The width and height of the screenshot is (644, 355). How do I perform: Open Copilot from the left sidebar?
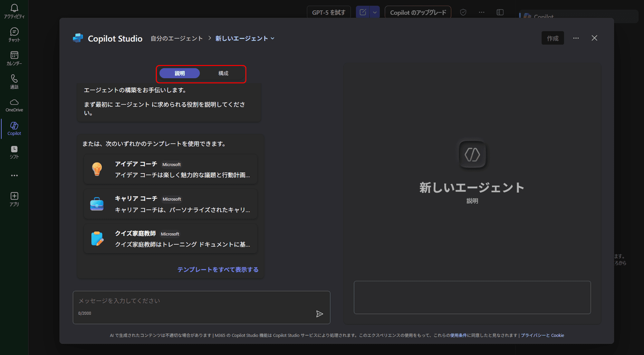point(14,128)
